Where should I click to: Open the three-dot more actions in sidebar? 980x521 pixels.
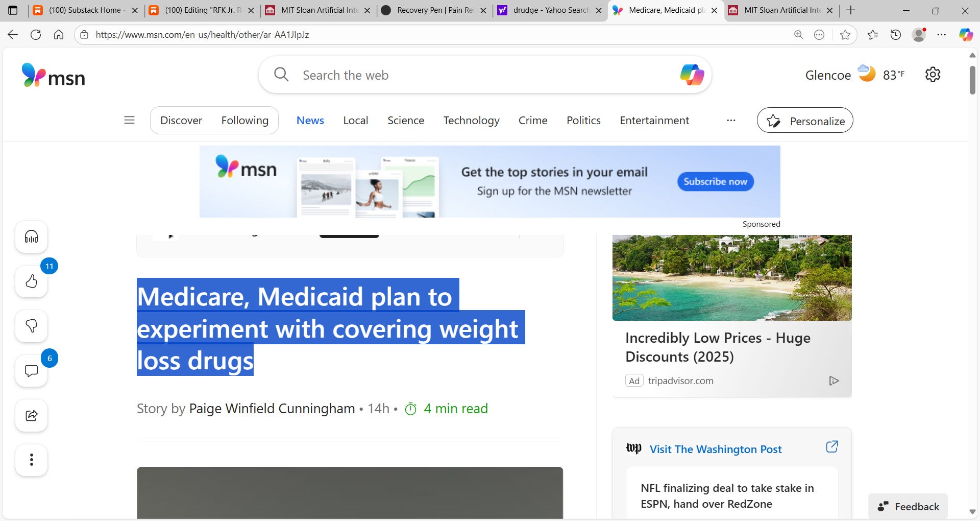pos(31,460)
